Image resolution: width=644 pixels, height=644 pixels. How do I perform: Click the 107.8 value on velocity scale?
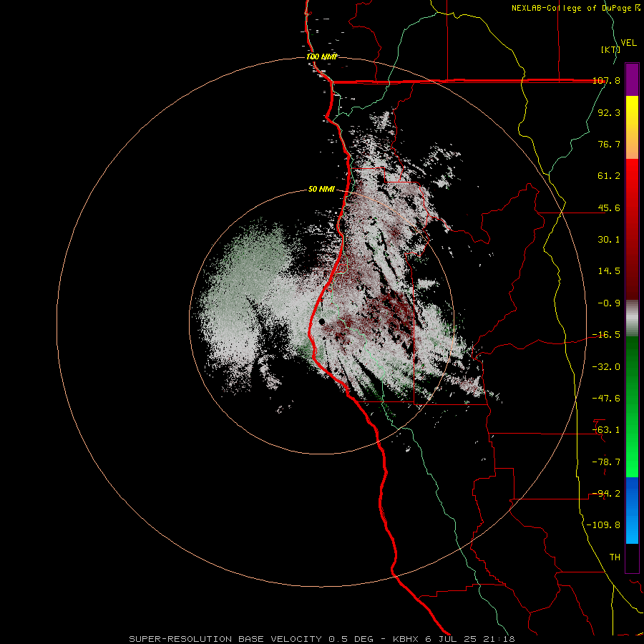pos(606,81)
